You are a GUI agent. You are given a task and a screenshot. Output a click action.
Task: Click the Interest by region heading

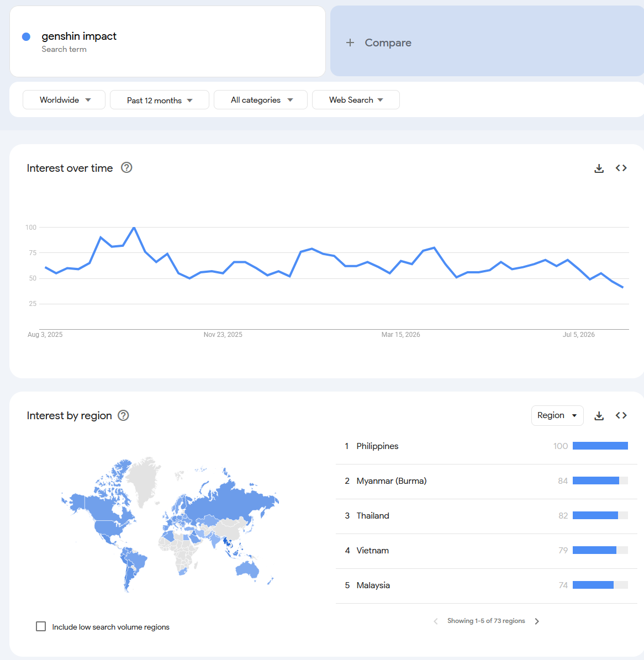[x=70, y=415]
